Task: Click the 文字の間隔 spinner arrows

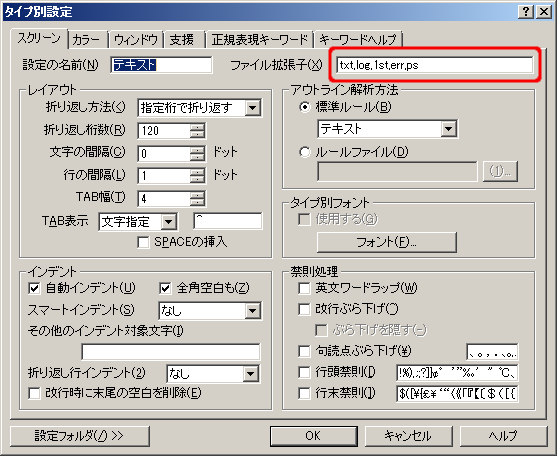Action: coord(197,154)
